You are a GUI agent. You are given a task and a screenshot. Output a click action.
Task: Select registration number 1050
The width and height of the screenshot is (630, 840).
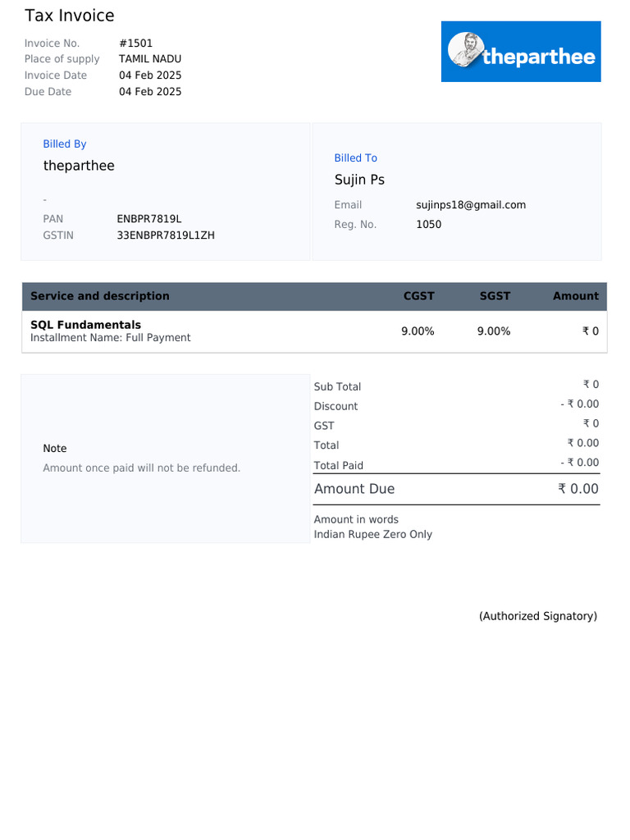pos(428,225)
